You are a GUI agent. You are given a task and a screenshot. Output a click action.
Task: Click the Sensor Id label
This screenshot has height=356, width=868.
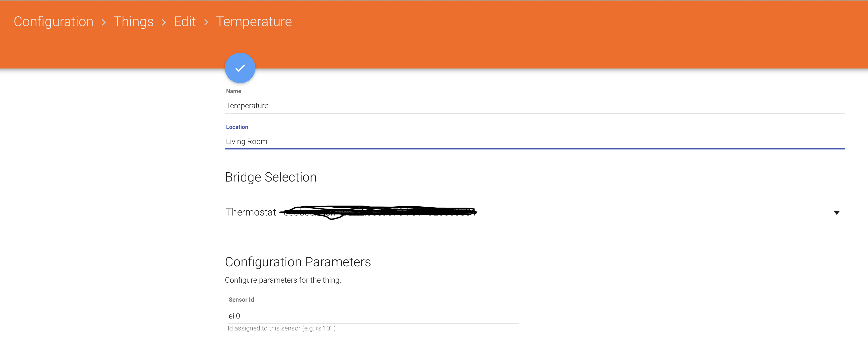241,300
